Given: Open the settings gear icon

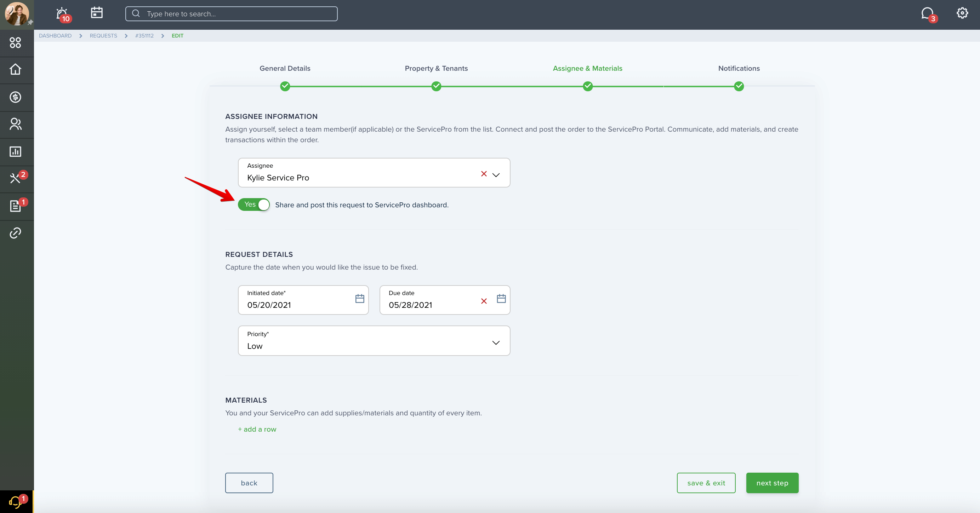Looking at the screenshot, I should pyautogui.click(x=962, y=13).
